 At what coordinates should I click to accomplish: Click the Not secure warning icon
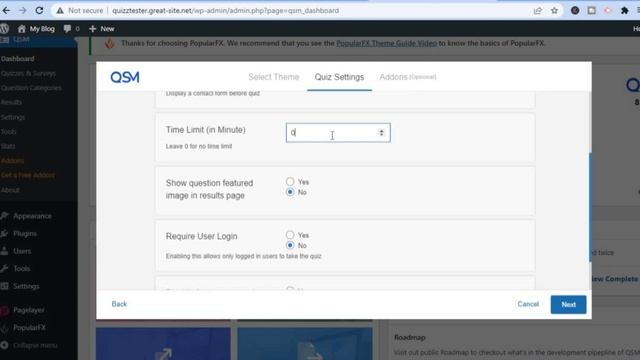tap(60, 11)
